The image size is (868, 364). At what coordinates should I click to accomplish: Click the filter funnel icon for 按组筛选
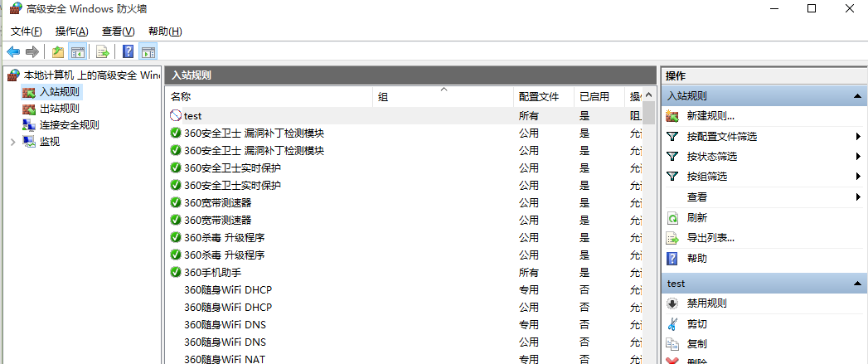pos(672,177)
